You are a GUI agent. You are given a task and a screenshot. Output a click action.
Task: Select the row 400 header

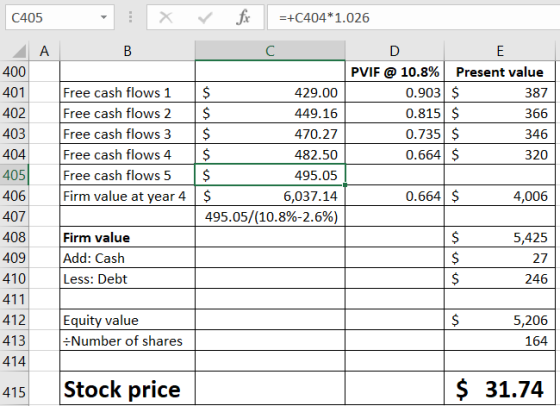[14, 72]
